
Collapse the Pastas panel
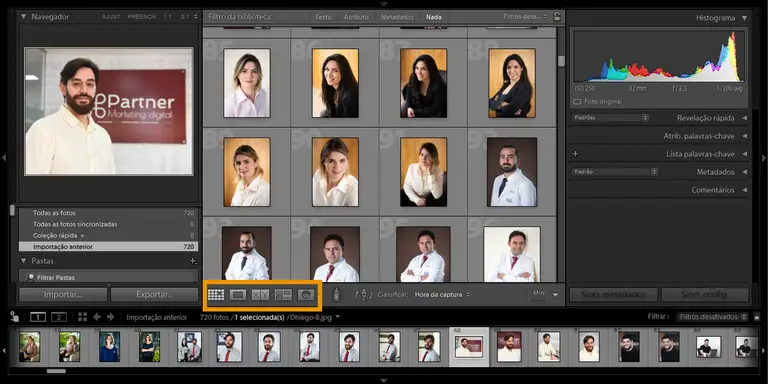(x=24, y=261)
